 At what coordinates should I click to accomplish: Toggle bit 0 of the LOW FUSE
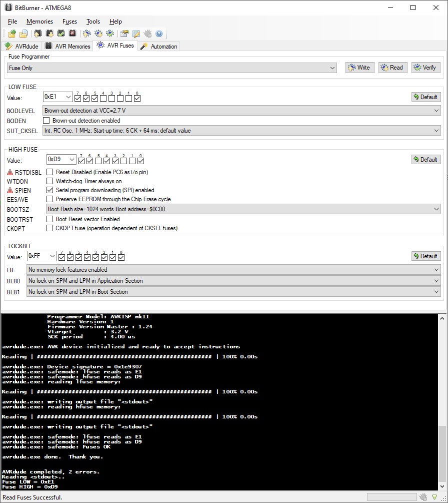[137, 98]
